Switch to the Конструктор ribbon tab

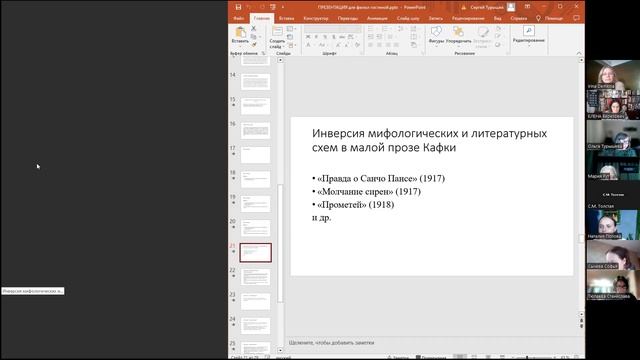pos(316,18)
